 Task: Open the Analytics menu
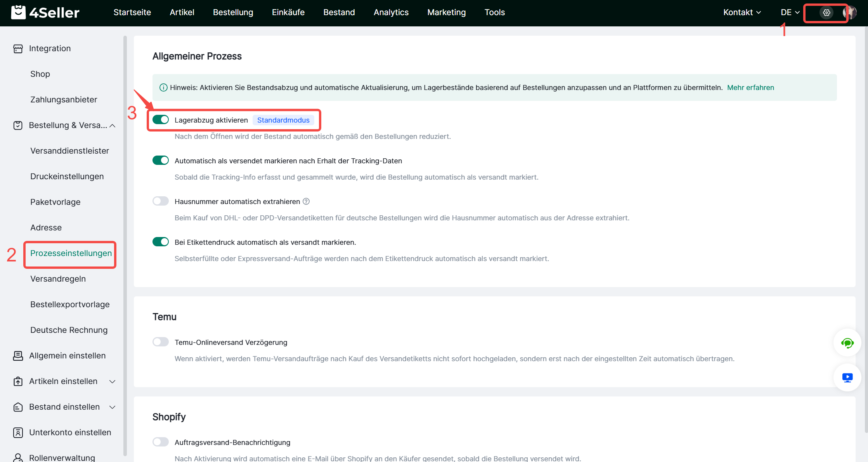[x=391, y=12]
